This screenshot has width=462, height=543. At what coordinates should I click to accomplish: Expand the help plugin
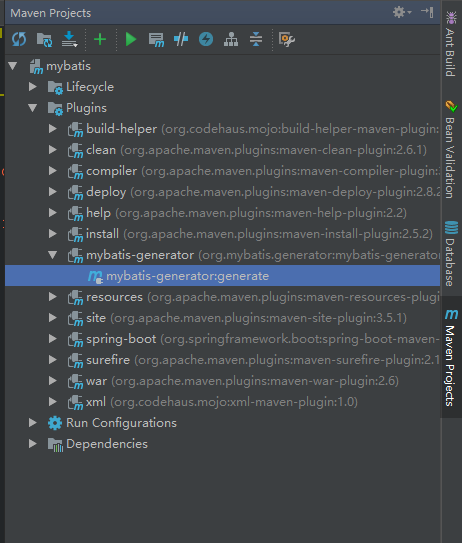pyautogui.click(x=53, y=213)
